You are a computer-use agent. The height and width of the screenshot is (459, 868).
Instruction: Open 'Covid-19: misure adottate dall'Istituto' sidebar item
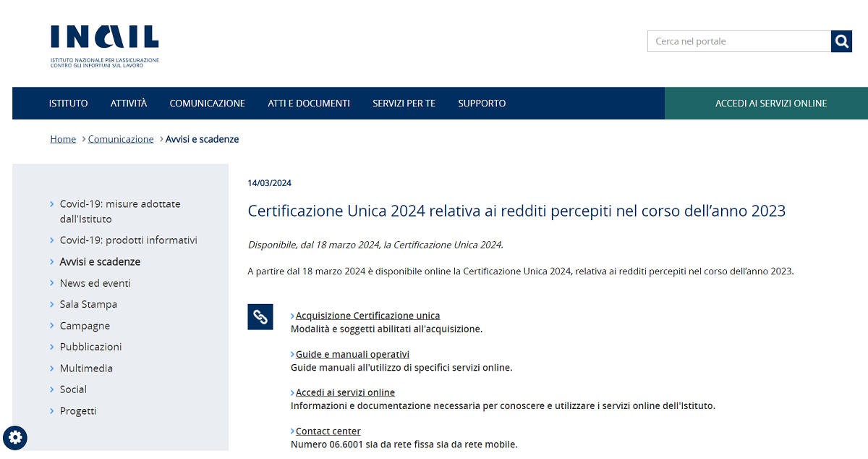120,211
